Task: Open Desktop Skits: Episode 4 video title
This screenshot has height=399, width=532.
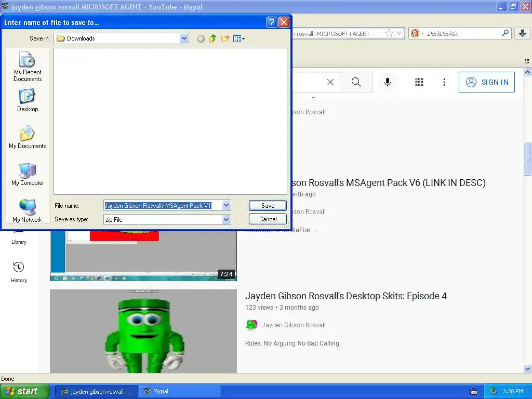Action: tap(345, 296)
